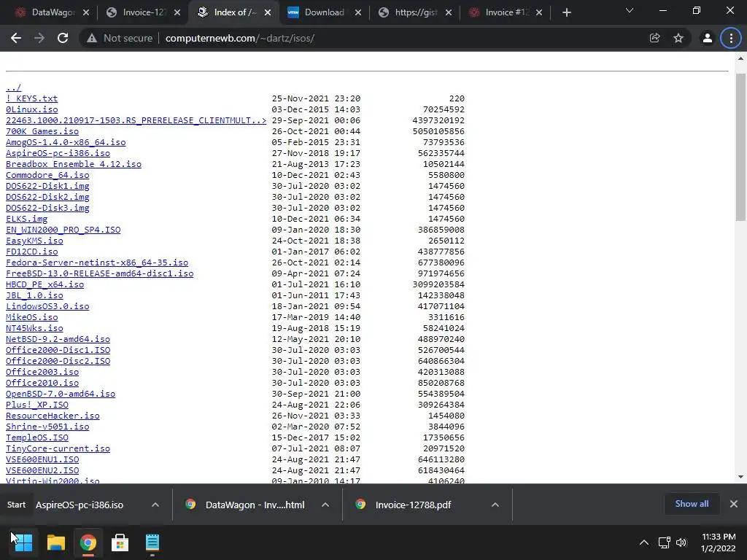This screenshot has height=560, width=747.
Task: Download FreeBSD-13.0-RELEASE-amd64-disc1.iso
Action: [x=99, y=274]
